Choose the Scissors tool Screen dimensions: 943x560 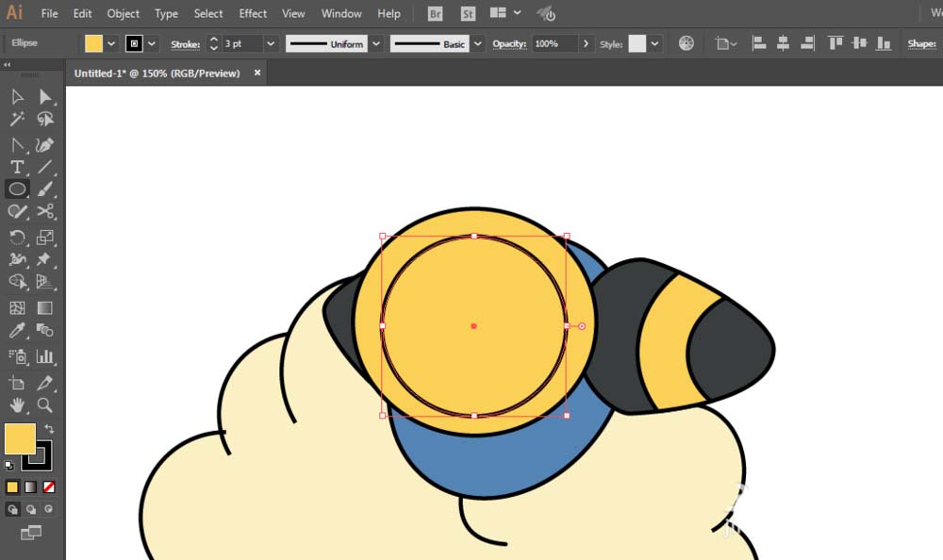click(45, 211)
